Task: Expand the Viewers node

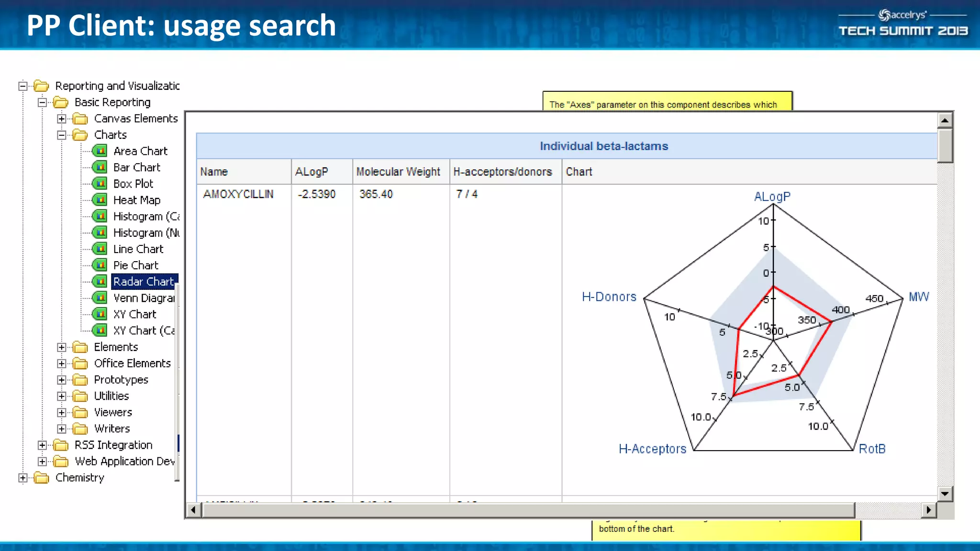Action: (62, 412)
